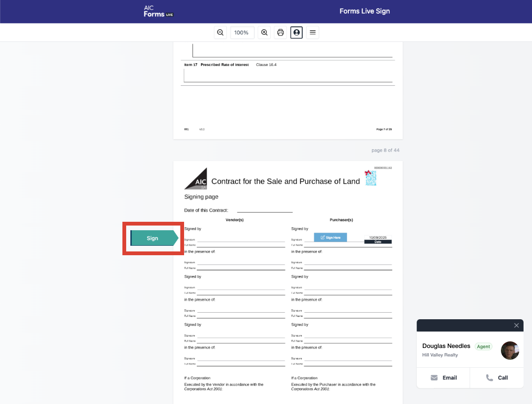
Task: Click the green Sign arrow marker
Action: point(153,238)
